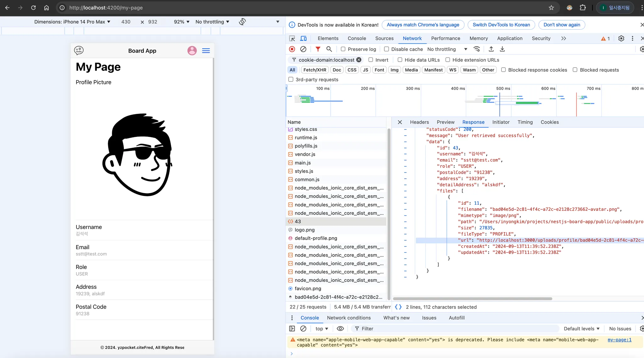The image size is (644, 358).
Task: Enable the Preserve log checkbox
Action: (x=343, y=49)
